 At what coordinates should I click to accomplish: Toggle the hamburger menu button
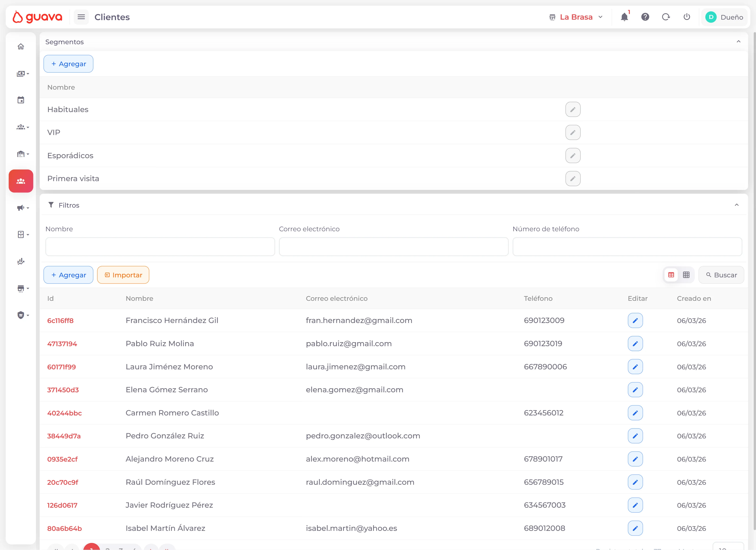81,17
